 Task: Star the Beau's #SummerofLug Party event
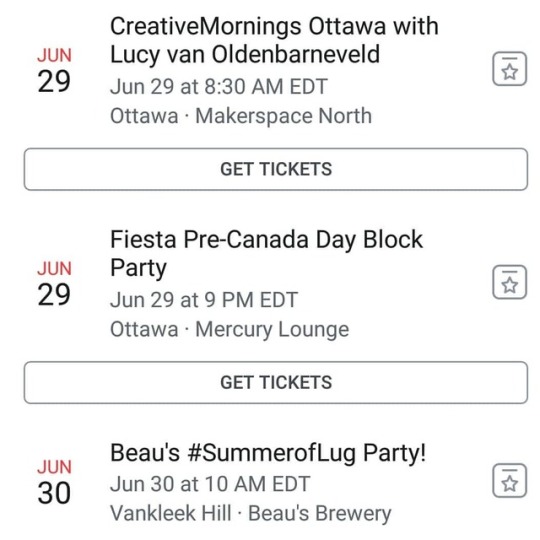509,480
